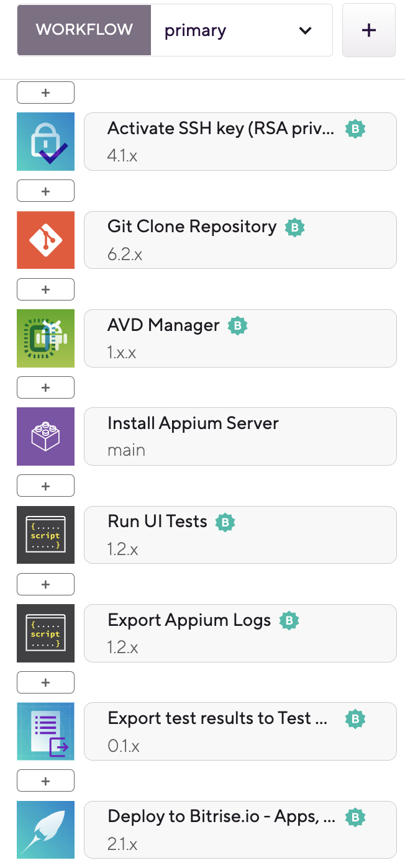The width and height of the screenshot is (405, 868).
Task: Click the WORKFLOW label
Action: click(x=84, y=30)
